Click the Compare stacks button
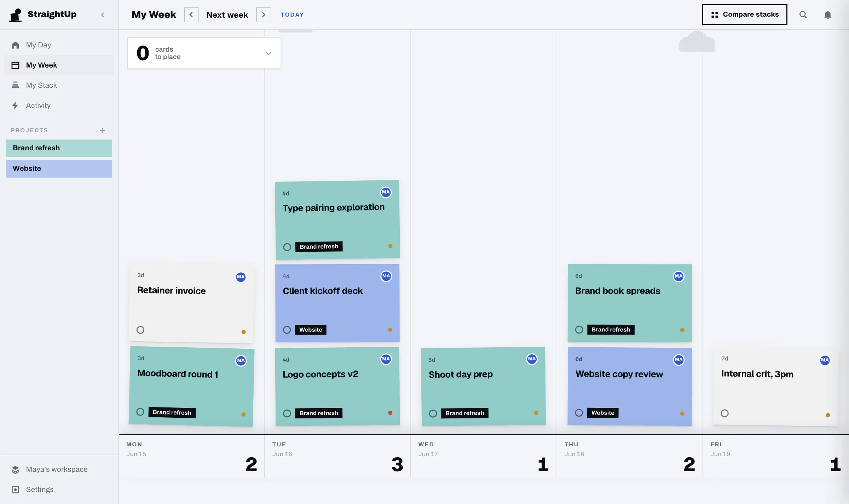 pos(745,15)
